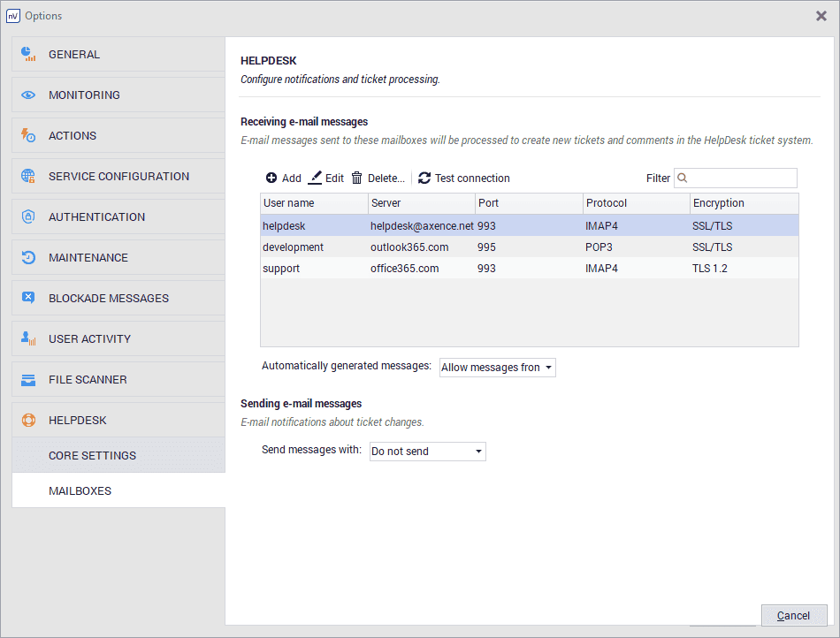Open Authentication shield lock icon
Viewport: 840px width, 638px height.
tap(28, 217)
